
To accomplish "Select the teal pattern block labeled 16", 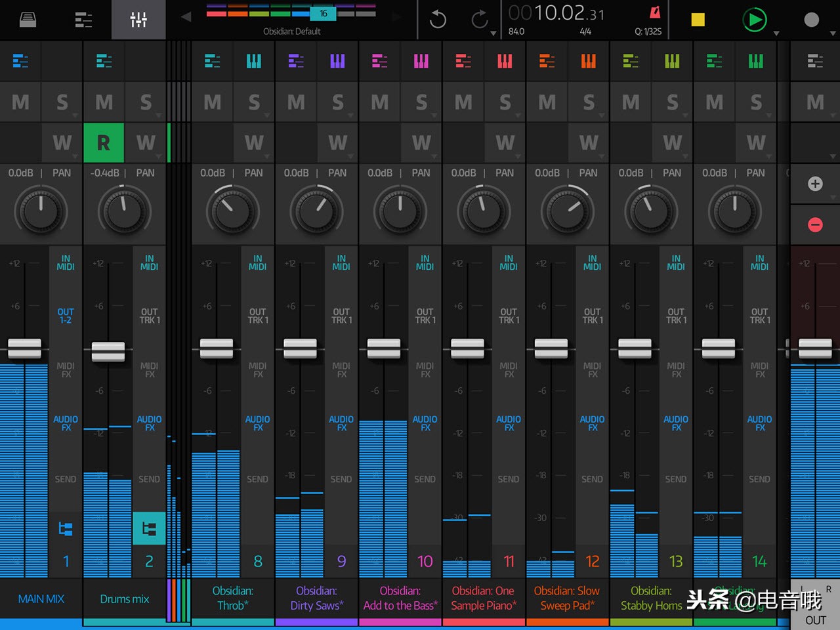I will [x=323, y=12].
